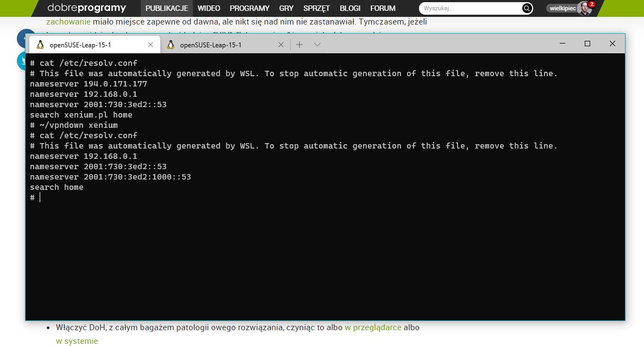Expand terminal profiles dropdown chevron
Screen dimensions: 644x346
(317, 45)
